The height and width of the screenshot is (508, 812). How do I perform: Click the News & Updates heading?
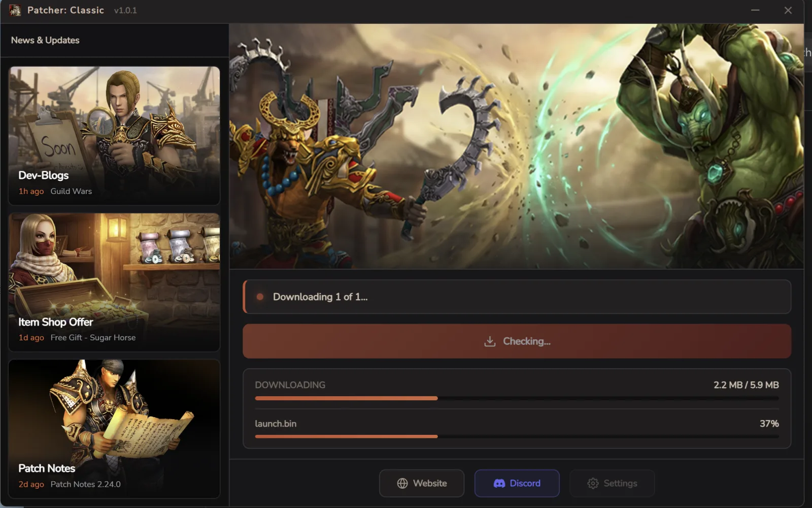(x=45, y=40)
